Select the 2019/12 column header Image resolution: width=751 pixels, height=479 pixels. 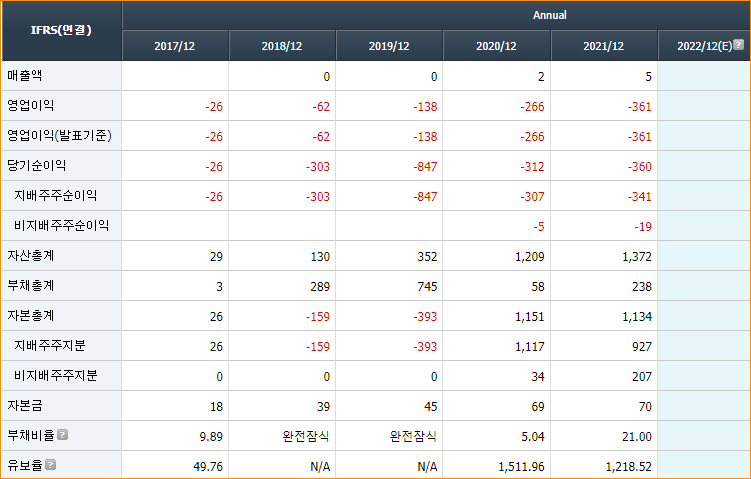(x=389, y=46)
